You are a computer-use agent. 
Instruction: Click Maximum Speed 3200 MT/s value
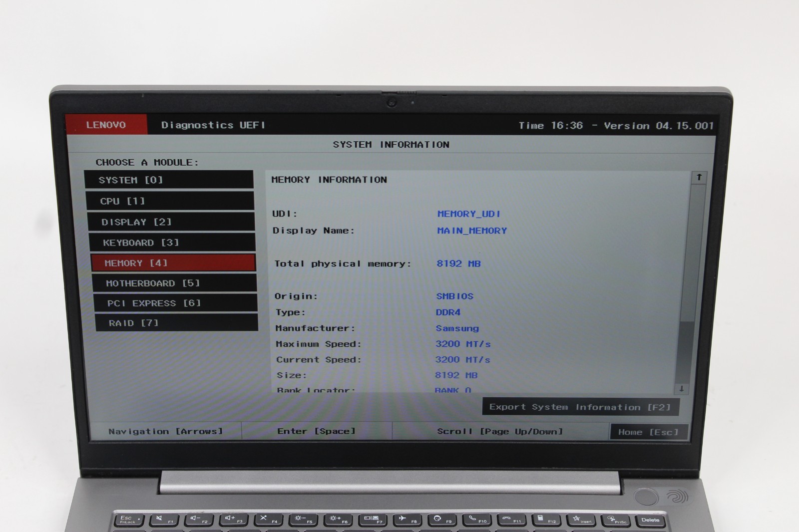click(463, 344)
